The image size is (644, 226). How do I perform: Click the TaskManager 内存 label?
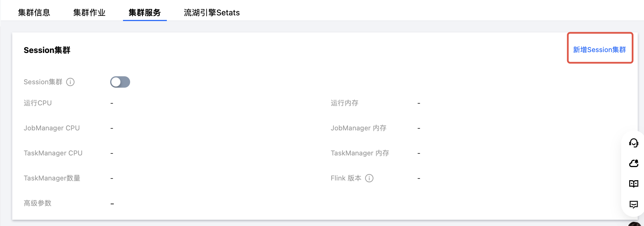point(360,153)
